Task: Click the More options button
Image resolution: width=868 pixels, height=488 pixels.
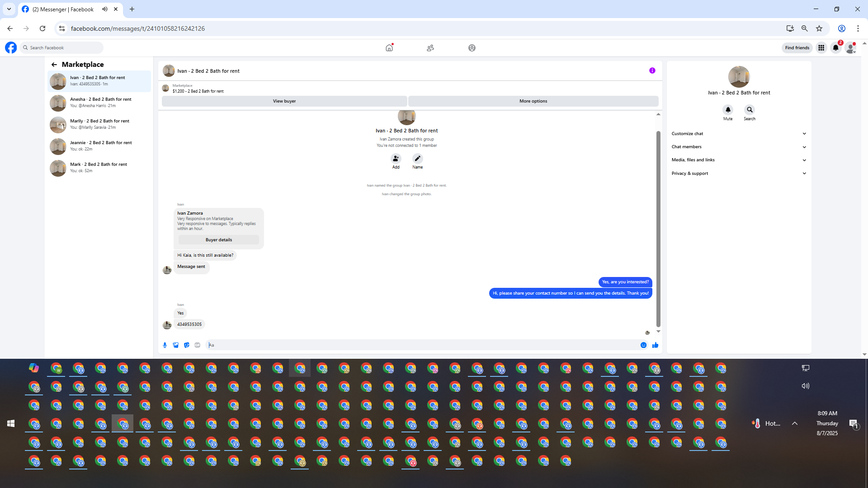Action: 533,101
